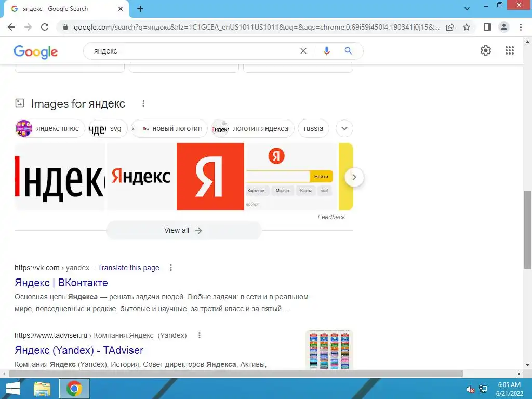
Task: Click the 'View all' images button
Action: point(183,230)
